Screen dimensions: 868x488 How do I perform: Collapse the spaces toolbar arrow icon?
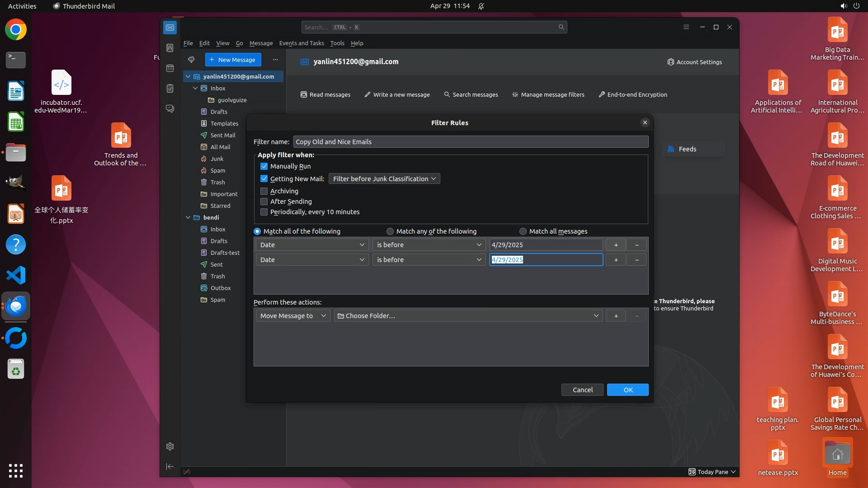170,466
